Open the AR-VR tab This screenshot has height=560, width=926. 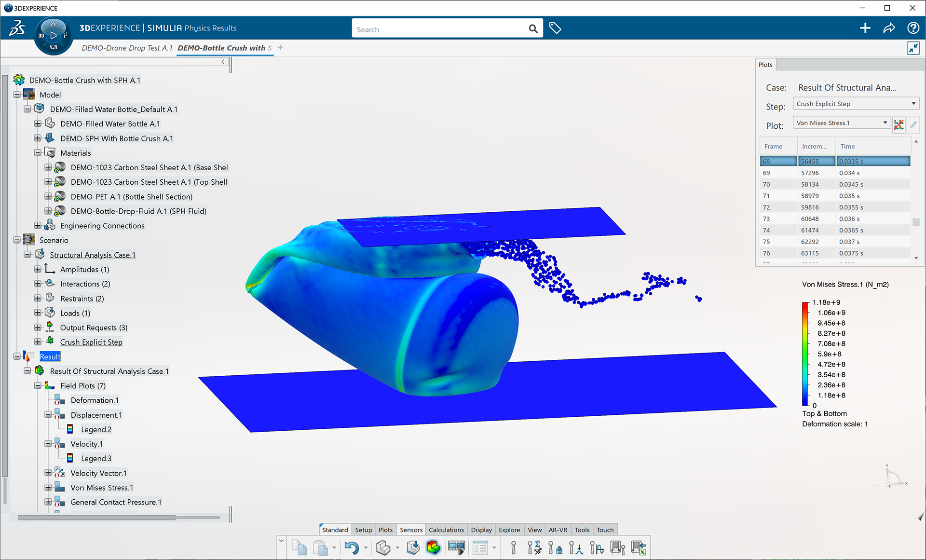click(558, 530)
